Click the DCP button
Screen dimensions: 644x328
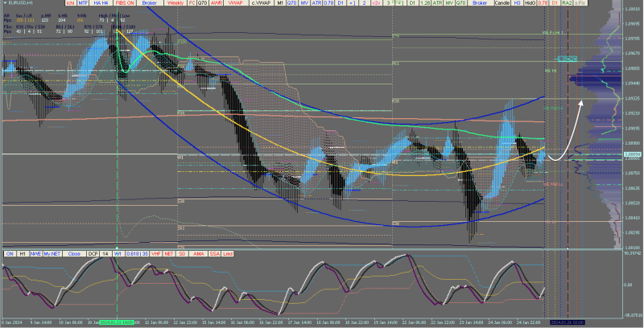pos(93,254)
